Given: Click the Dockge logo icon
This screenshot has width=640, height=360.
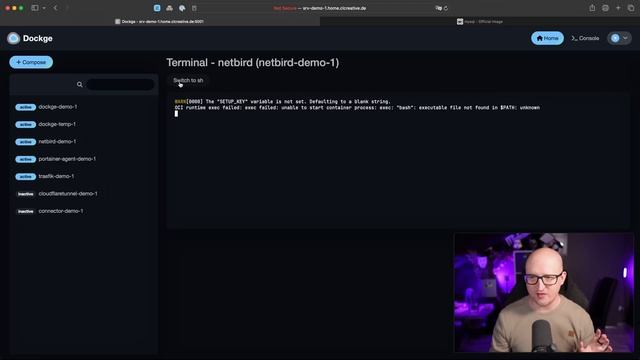Looking at the screenshot, I should coord(13,38).
